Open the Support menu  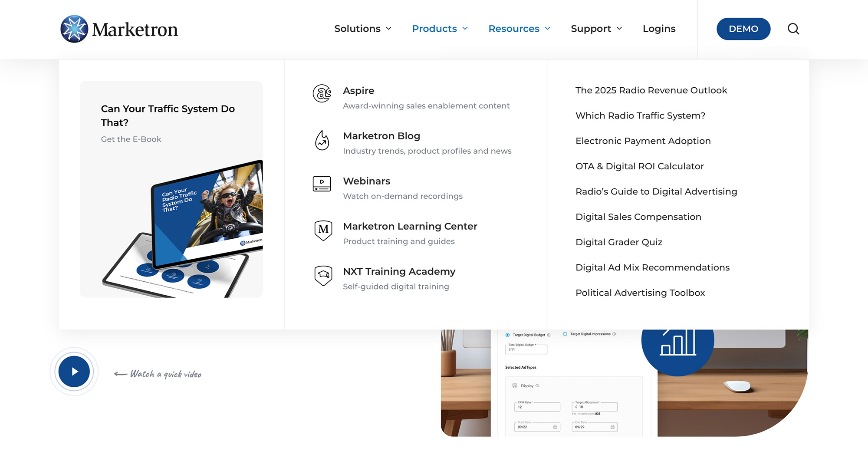[596, 29]
